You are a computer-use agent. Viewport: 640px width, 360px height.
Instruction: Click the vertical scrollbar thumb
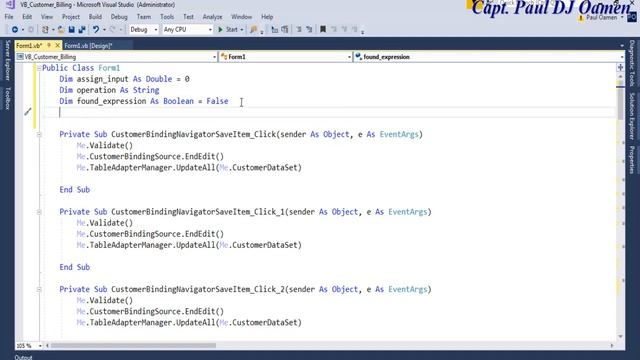point(620,100)
